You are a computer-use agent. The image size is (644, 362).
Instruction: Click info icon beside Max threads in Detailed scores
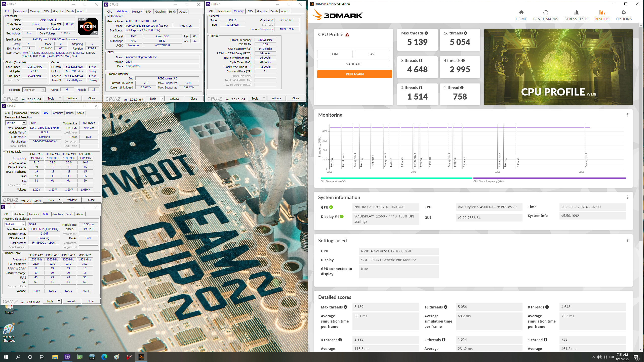coord(345,307)
